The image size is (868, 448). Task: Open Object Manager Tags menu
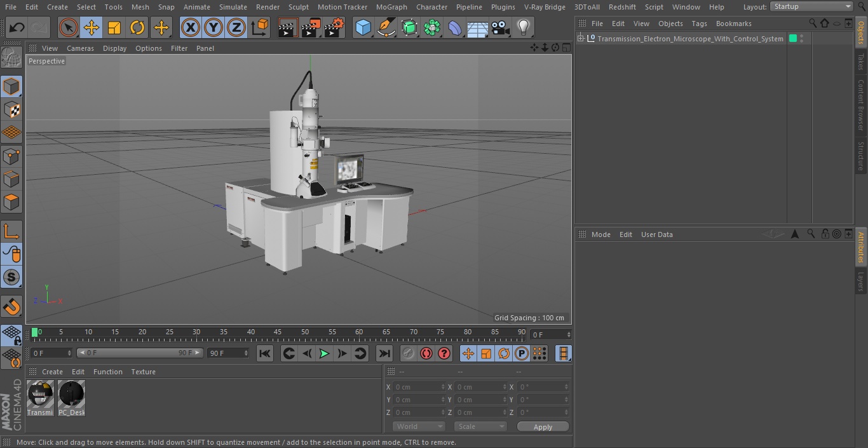point(699,24)
